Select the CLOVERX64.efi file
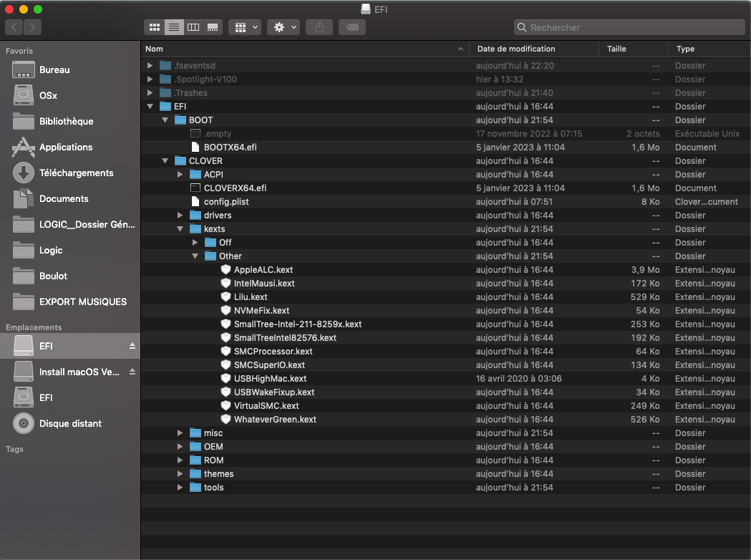The height and width of the screenshot is (560, 751). [445, 188]
